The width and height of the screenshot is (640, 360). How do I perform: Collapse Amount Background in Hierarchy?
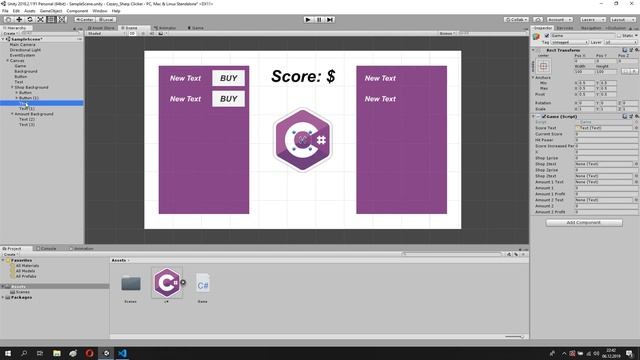click(x=12, y=114)
